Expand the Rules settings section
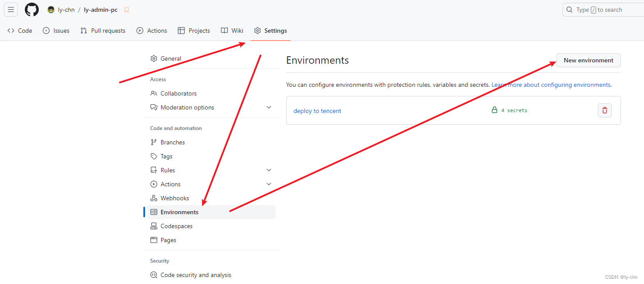 (269, 170)
